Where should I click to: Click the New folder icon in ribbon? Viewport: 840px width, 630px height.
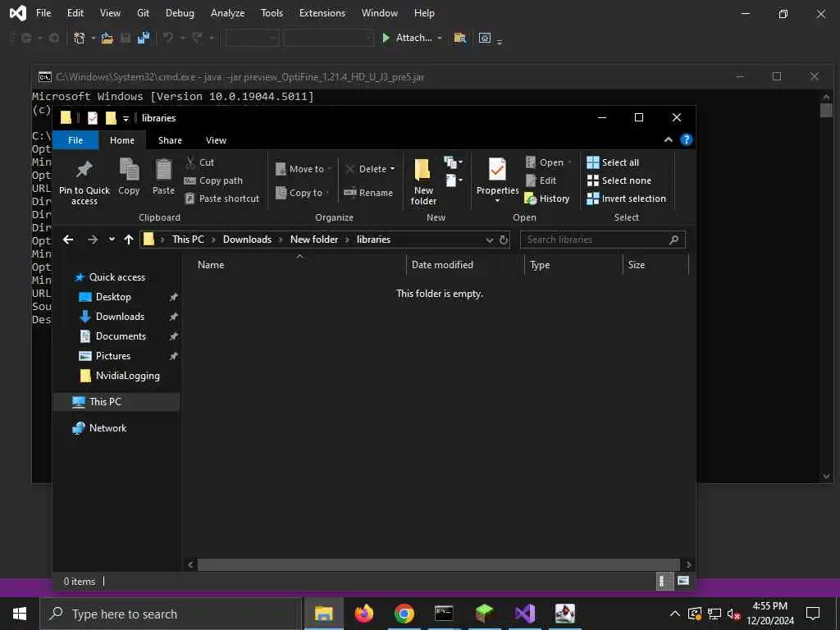422,169
